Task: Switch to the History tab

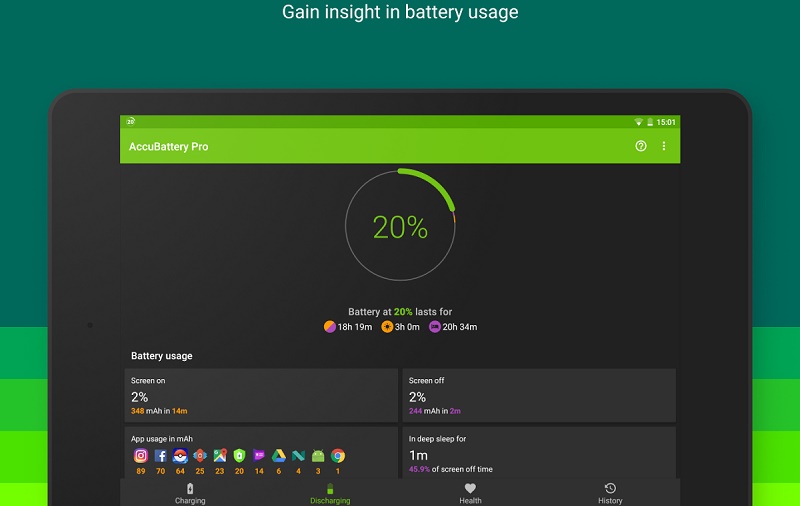Action: click(610, 493)
